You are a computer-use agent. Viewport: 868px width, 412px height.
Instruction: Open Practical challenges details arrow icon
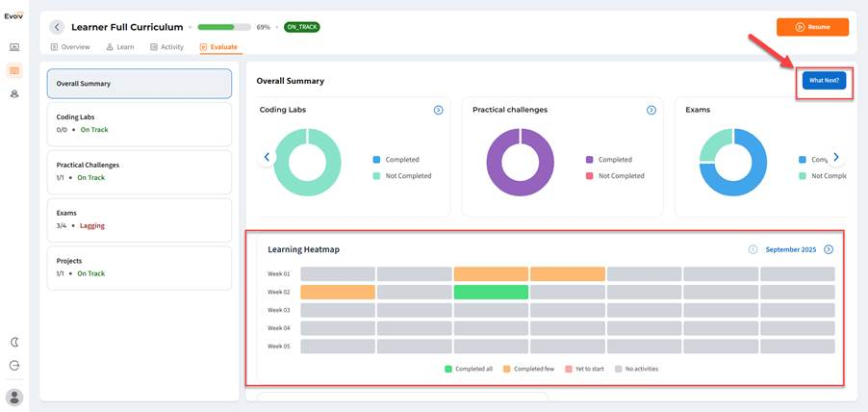click(x=651, y=110)
